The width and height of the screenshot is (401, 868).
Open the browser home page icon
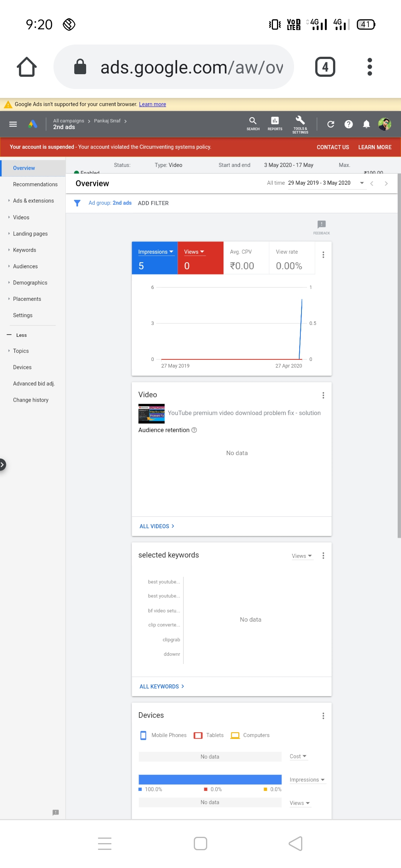[27, 67]
